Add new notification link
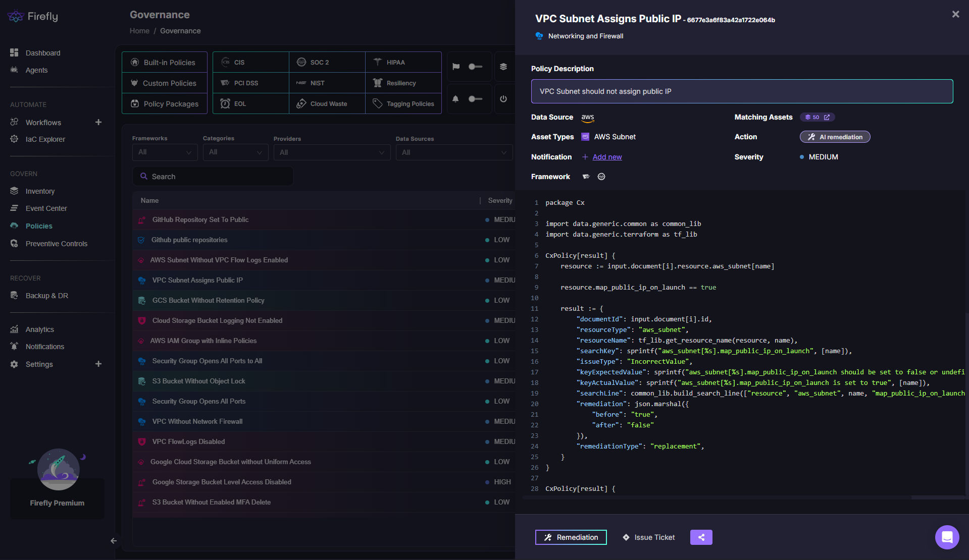This screenshot has height=560, width=969. pos(607,157)
